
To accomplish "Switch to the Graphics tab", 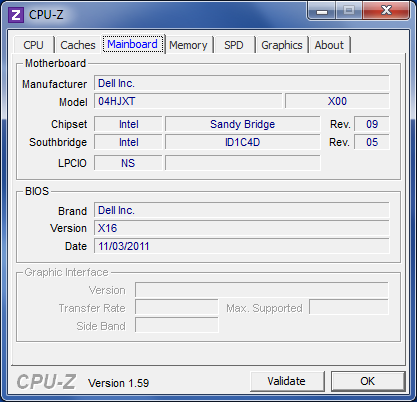I will pos(282,45).
